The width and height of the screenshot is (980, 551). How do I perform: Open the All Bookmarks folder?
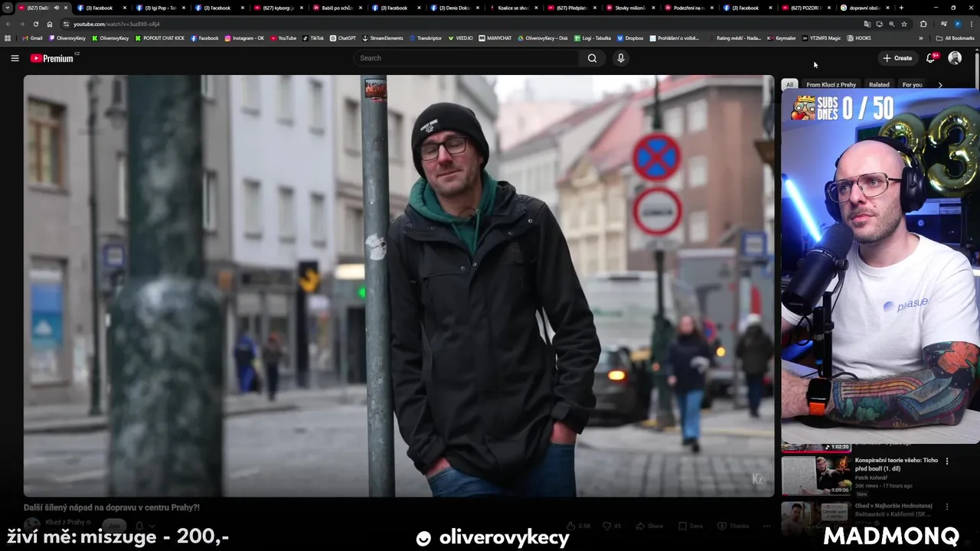(x=955, y=38)
